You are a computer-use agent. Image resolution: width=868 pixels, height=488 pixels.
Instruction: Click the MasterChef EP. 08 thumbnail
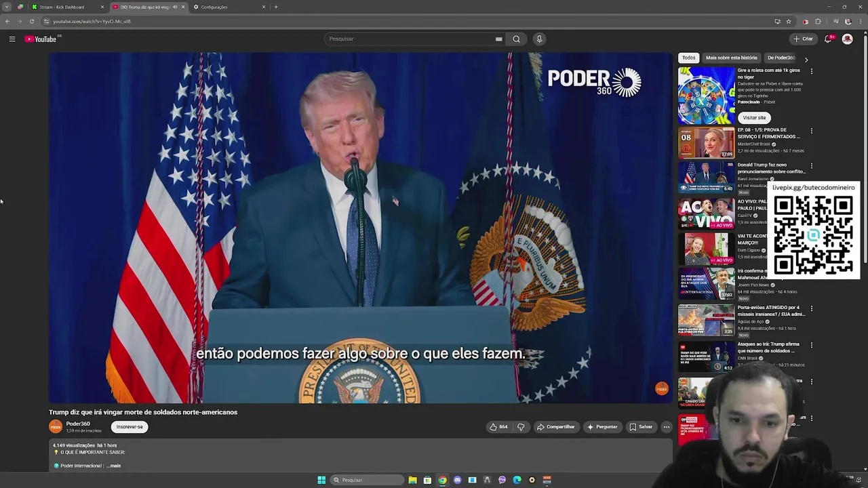[707, 143]
